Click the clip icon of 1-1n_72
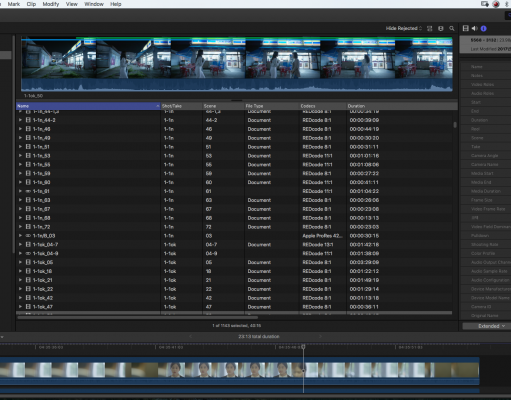Image resolution: width=511 pixels, height=400 pixels. click(x=28, y=227)
